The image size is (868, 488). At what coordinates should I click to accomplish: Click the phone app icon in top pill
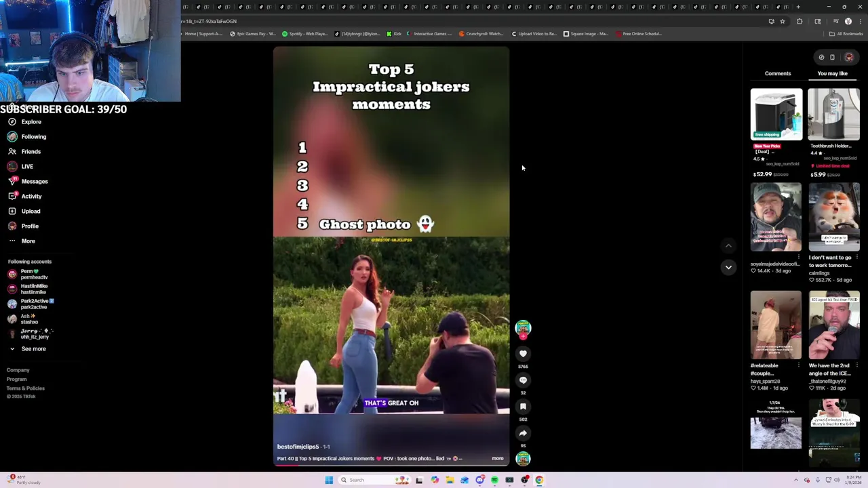832,58
